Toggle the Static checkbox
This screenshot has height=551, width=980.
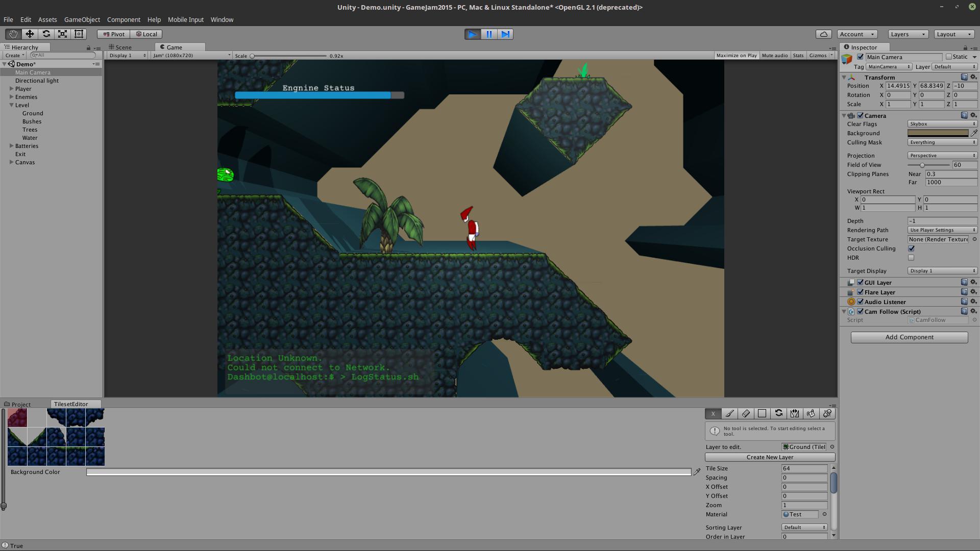point(949,57)
